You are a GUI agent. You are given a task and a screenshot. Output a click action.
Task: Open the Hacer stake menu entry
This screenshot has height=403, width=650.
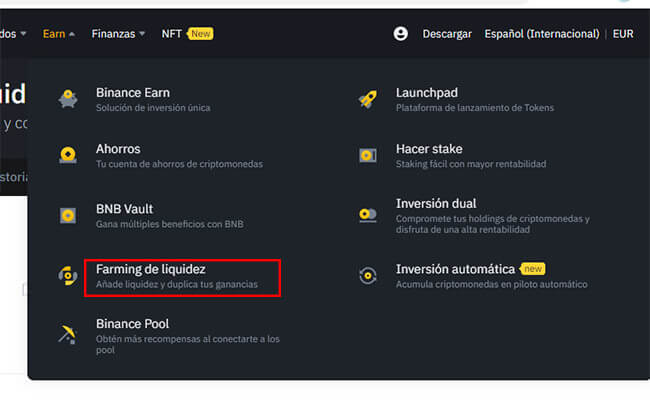(x=471, y=156)
